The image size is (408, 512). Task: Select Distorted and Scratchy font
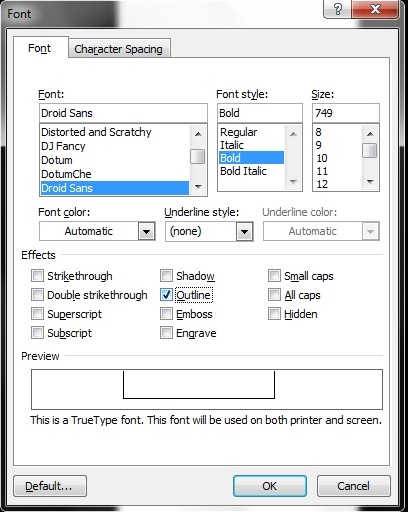114,132
